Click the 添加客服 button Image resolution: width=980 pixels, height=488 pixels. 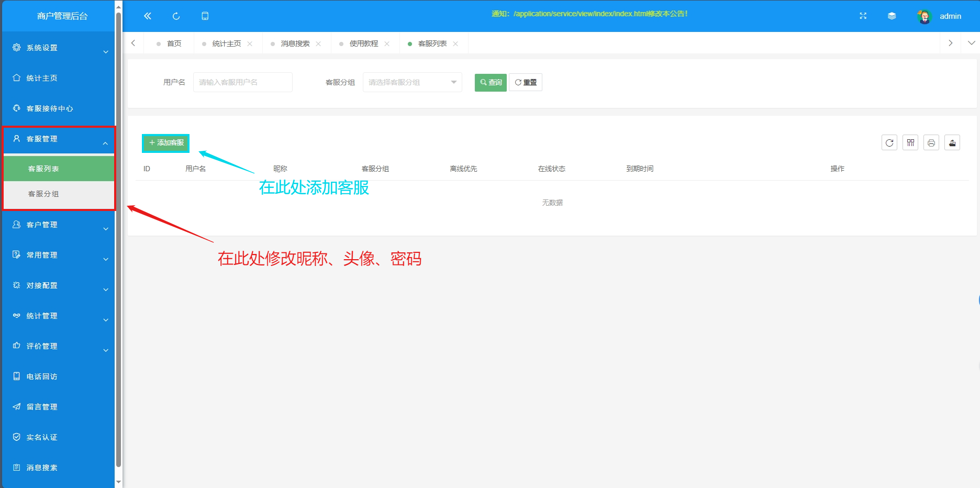coord(165,142)
